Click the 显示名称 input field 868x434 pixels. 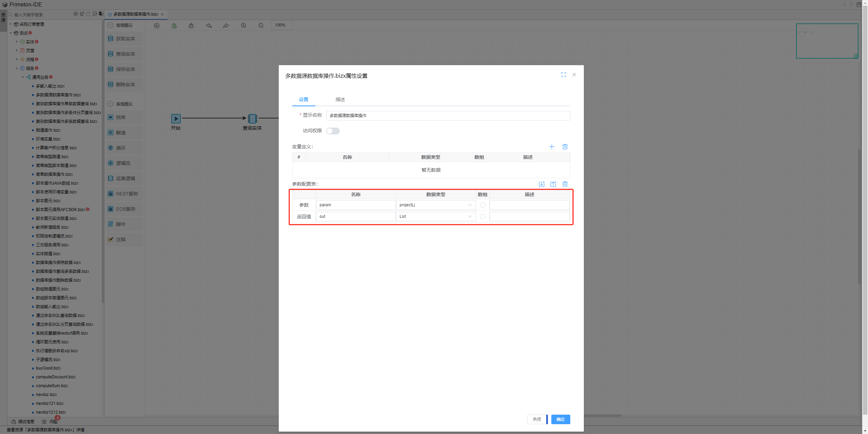coord(448,116)
